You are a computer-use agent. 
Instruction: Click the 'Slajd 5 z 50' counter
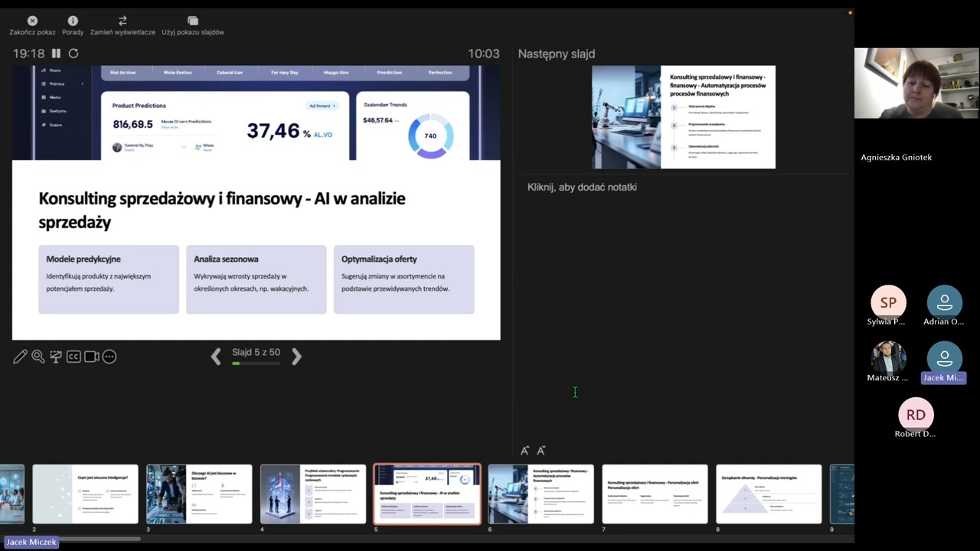click(256, 352)
